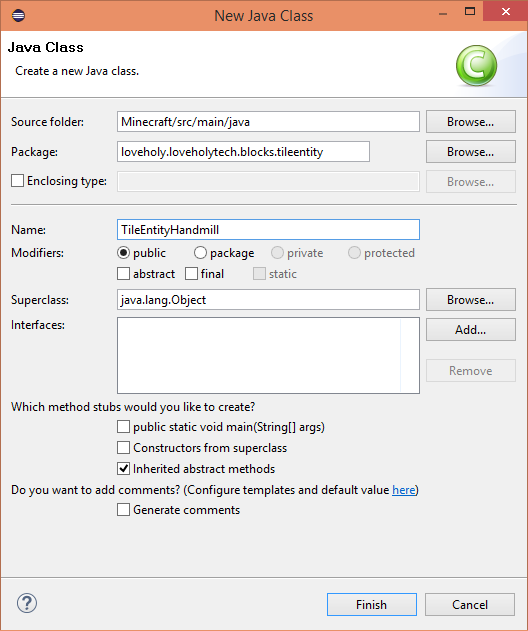
Task: Click the Name field containing TileEntityHandmill
Action: (268, 229)
